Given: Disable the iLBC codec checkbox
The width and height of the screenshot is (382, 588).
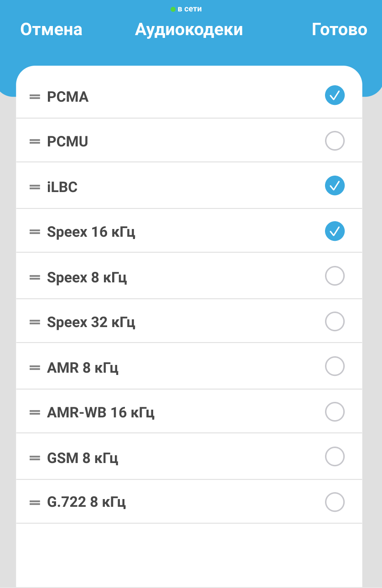Looking at the screenshot, I should point(335,186).
